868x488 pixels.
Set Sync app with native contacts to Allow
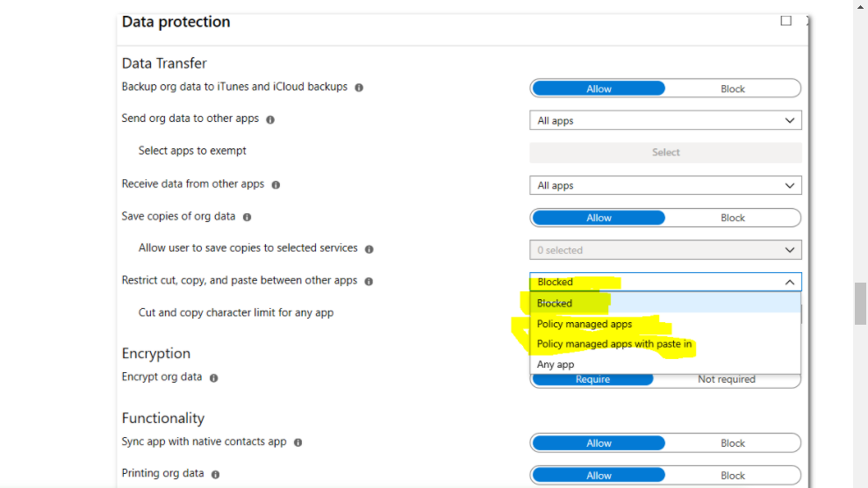pyautogui.click(x=599, y=443)
